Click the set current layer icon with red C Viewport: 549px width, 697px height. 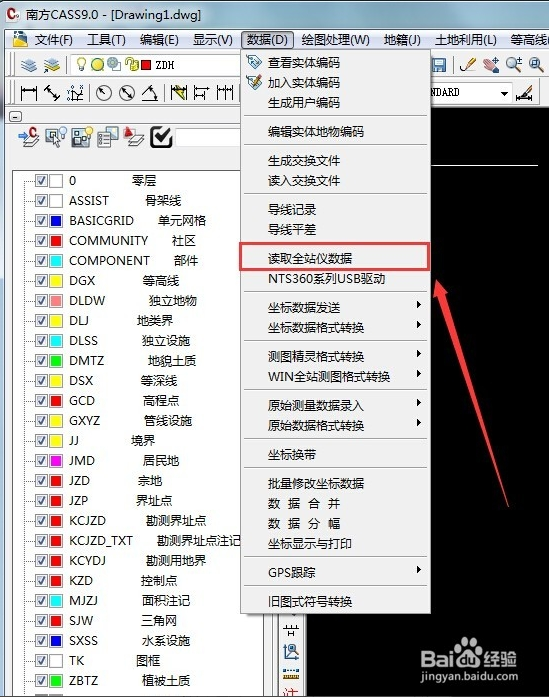(29, 137)
